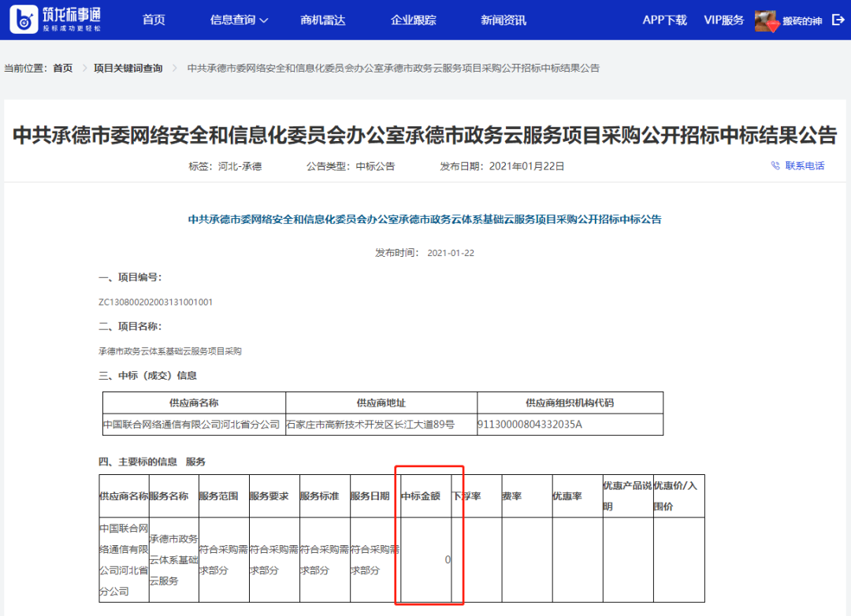Open the 企业跟踪 navigation item
Screen dimensions: 851x616
coord(414,20)
